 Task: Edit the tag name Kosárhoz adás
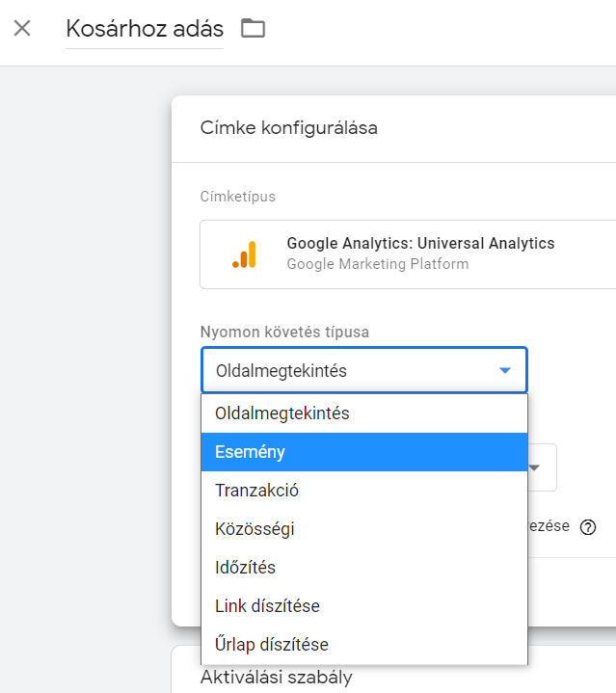coord(145,29)
